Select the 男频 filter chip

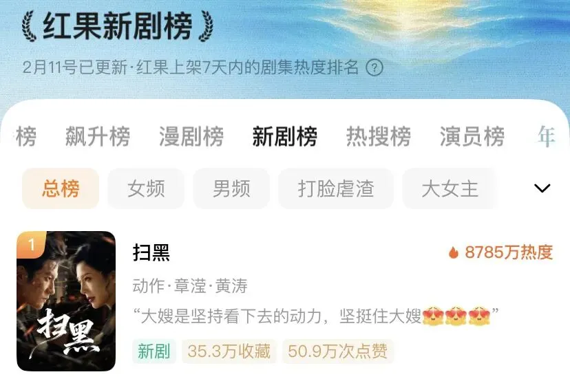(231, 188)
